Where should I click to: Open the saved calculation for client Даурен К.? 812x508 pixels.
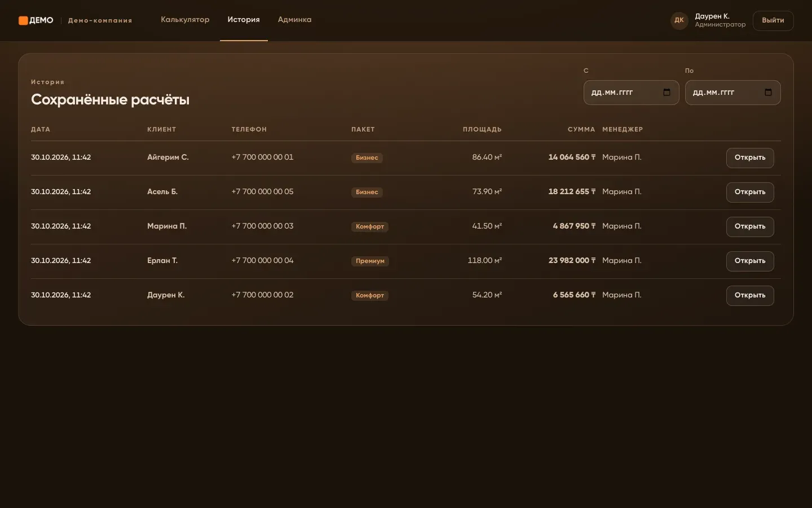pyautogui.click(x=750, y=296)
